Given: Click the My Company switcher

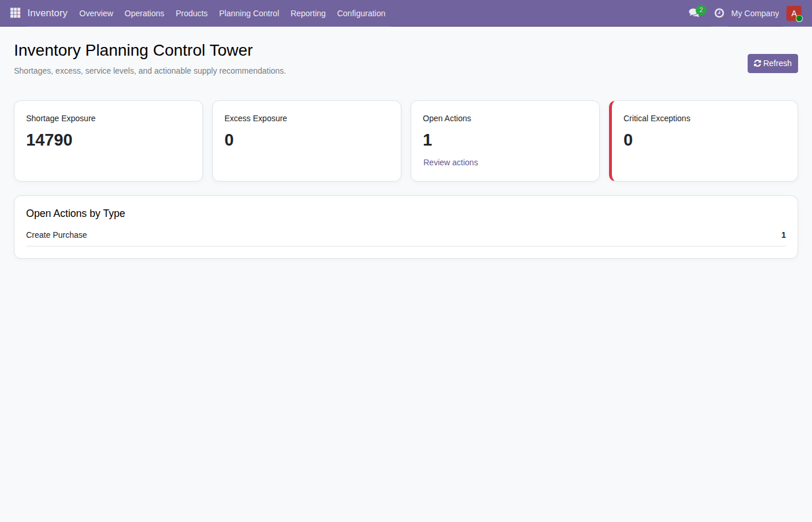Looking at the screenshot, I should coord(755,13).
